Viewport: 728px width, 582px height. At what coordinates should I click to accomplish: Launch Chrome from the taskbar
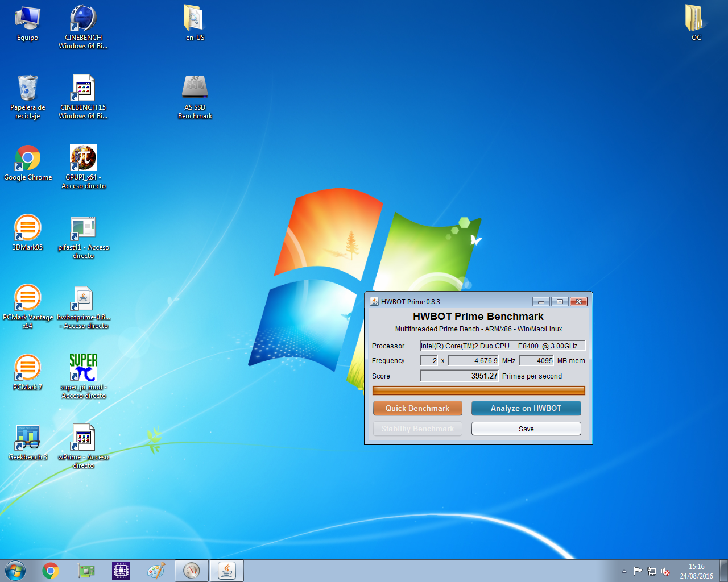click(51, 571)
